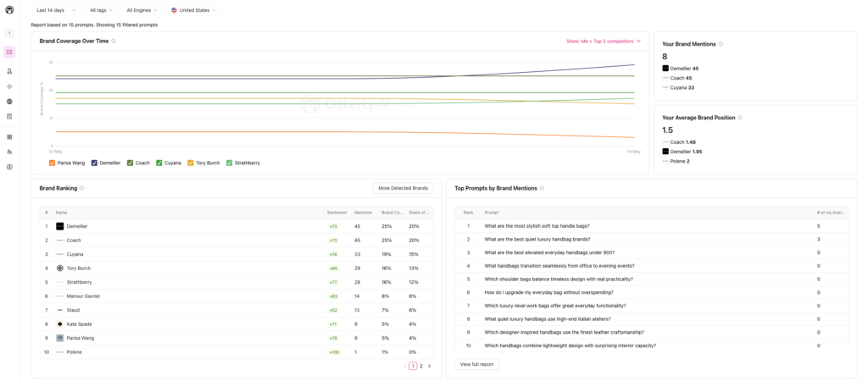Viewport: 868px width, 382px height.
Task: Click the Rank column header in Top Prompts
Action: (x=468, y=213)
